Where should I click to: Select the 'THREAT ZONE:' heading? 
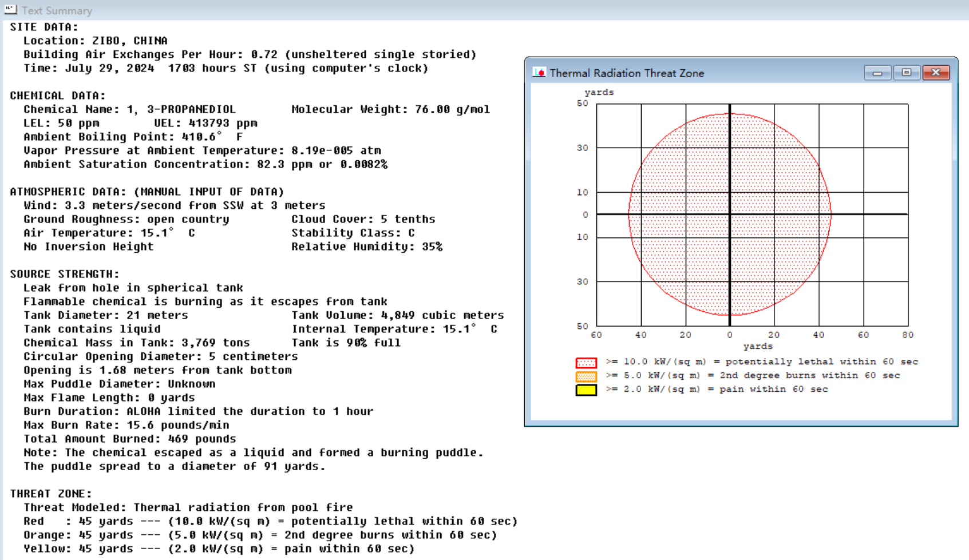pyautogui.click(x=51, y=494)
